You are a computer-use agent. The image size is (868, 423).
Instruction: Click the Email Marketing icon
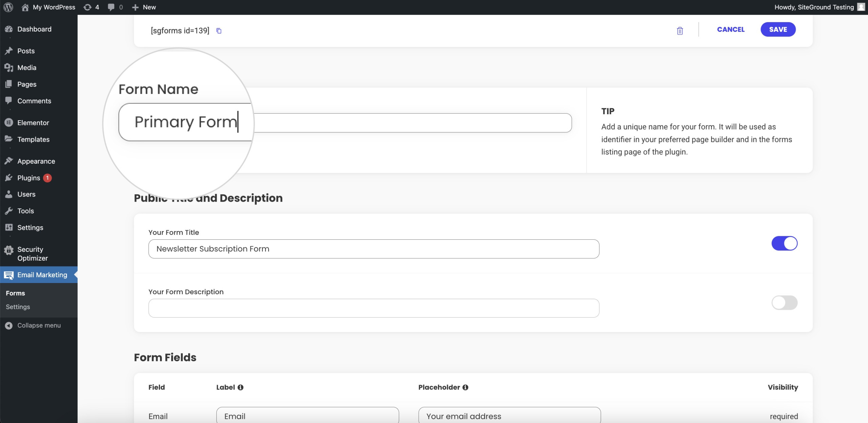point(9,275)
